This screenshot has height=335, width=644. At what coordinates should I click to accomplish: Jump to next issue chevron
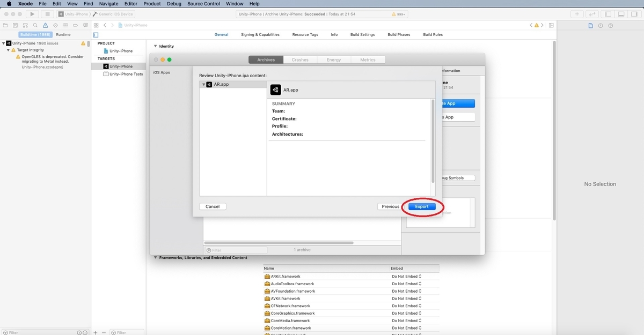[543, 25]
